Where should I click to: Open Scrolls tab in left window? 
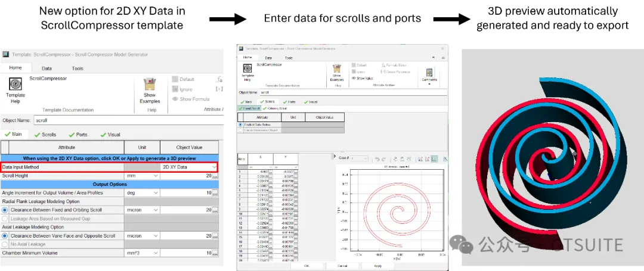pyautogui.click(x=45, y=135)
